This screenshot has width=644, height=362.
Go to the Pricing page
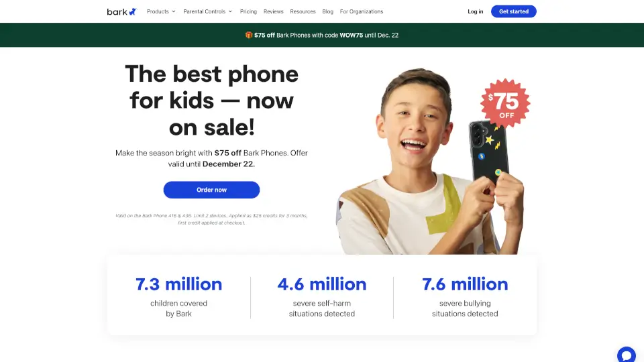click(248, 11)
